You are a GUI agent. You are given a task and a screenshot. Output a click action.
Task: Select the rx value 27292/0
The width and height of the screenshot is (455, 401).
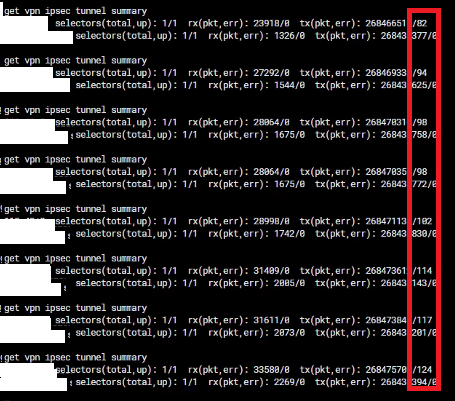click(271, 73)
